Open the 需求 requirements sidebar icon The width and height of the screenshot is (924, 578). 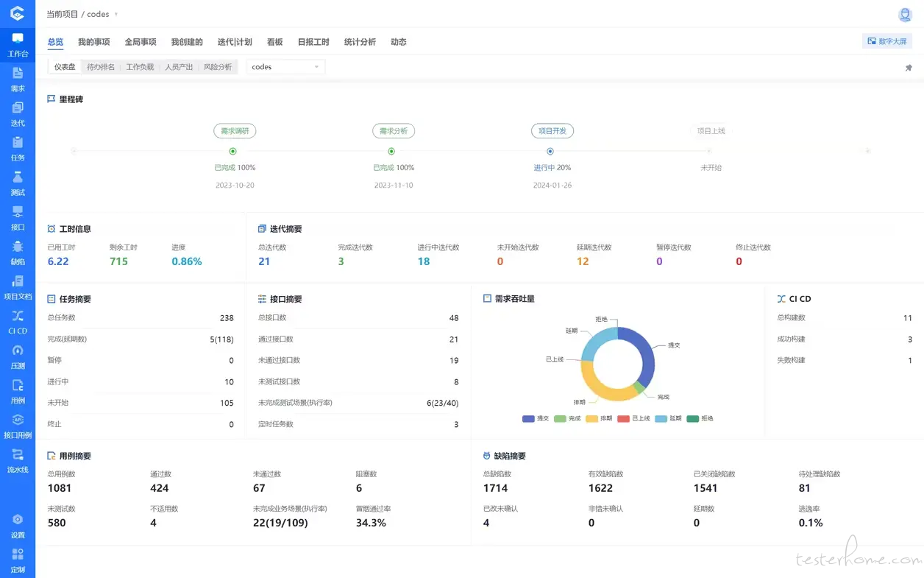point(18,80)
